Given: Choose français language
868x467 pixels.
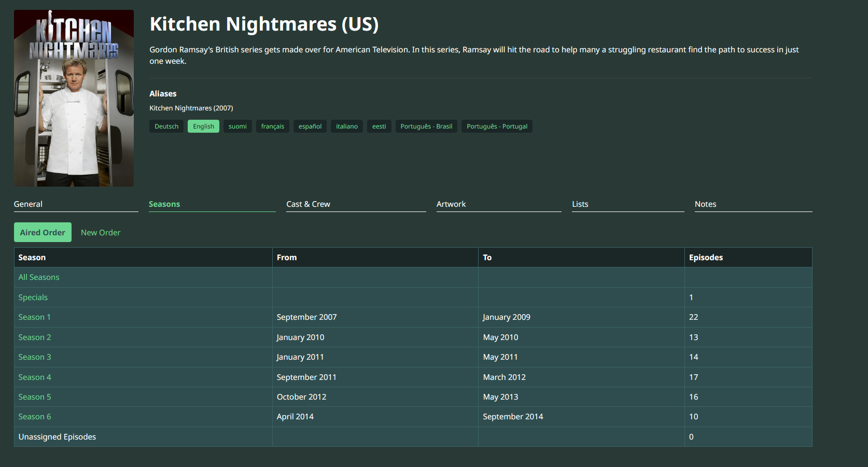Looking at the screenshot, I should [x=273, y=126].
